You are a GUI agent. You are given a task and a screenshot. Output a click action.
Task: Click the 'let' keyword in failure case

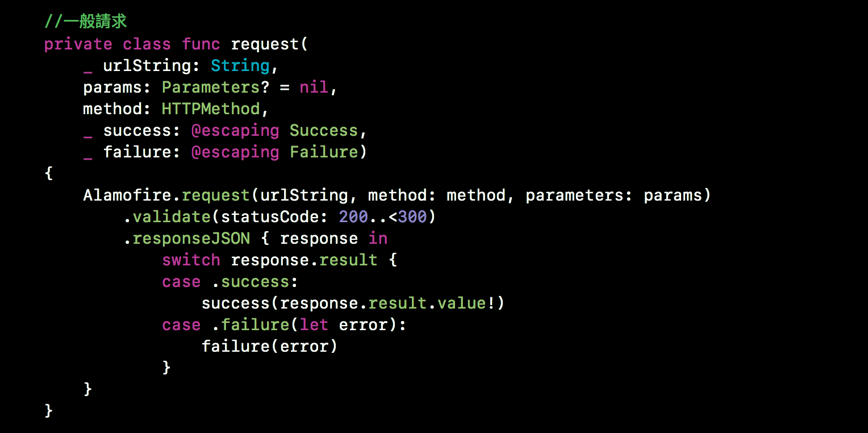point(314,325)
